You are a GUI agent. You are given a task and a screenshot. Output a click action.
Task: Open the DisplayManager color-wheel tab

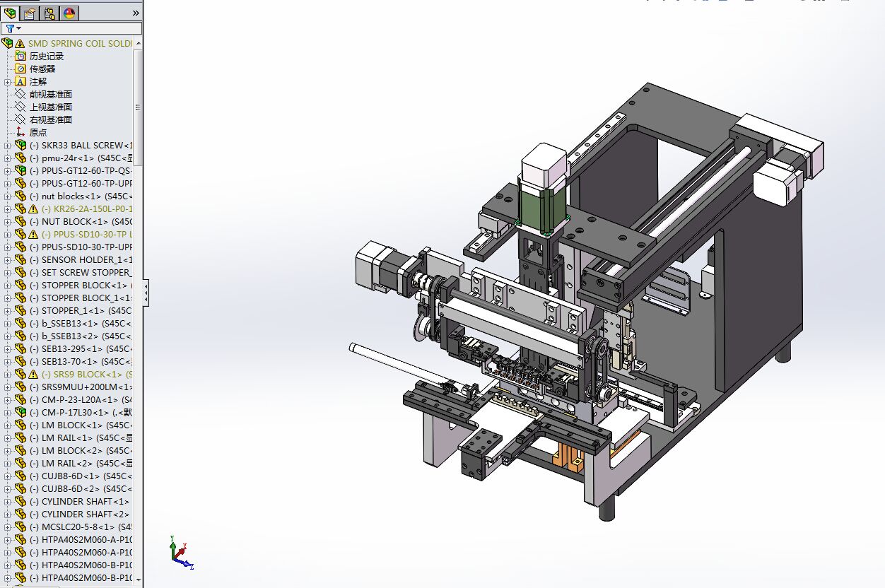(69, 13)
